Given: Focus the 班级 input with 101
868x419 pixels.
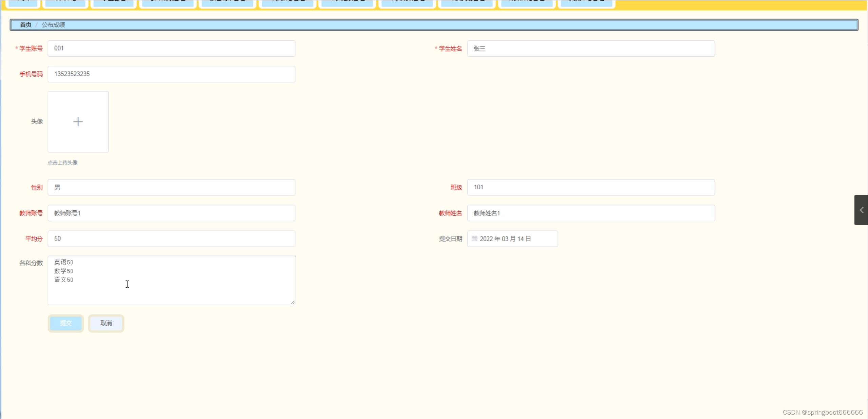Looking at the screenshot, I should click(591, 187).
